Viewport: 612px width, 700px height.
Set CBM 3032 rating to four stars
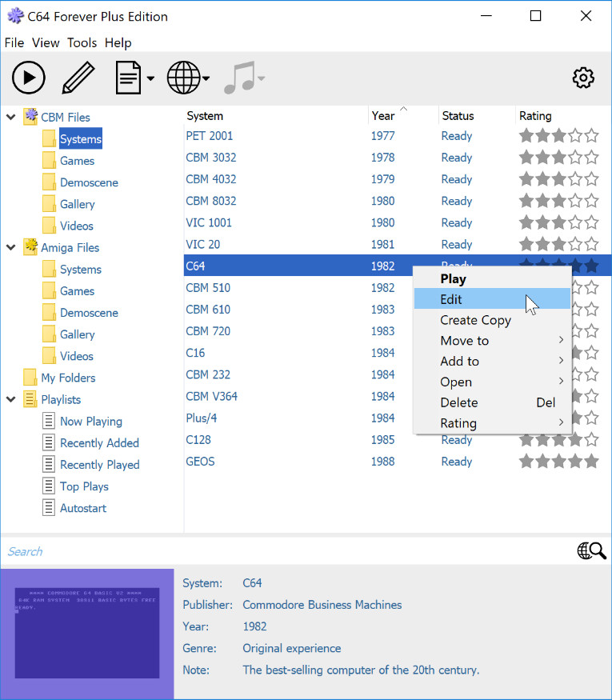pos(575,157)
